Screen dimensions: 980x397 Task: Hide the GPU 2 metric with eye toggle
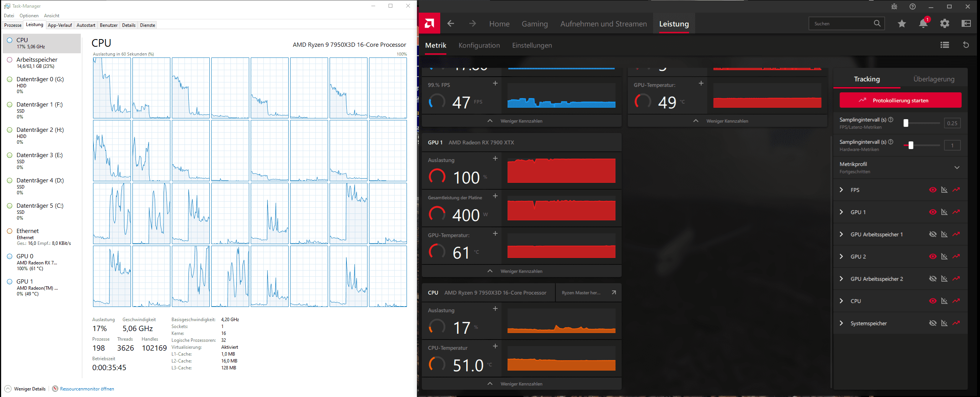point(933,256)
